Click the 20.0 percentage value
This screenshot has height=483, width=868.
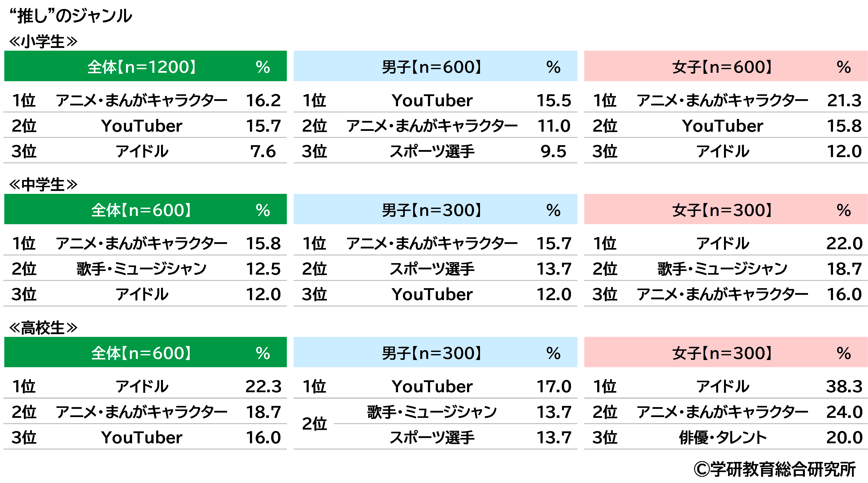point(844,437)
